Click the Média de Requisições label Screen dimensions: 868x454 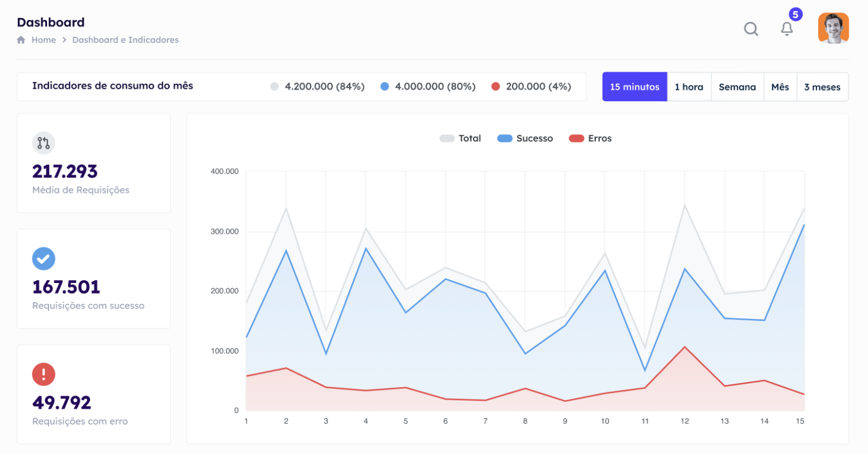(81, 190)
